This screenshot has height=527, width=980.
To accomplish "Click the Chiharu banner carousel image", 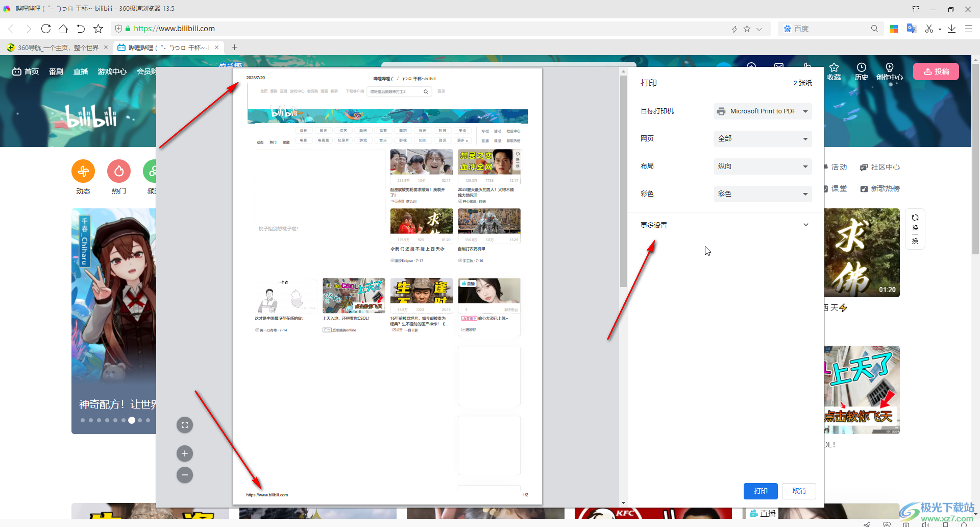I will 114,321.
